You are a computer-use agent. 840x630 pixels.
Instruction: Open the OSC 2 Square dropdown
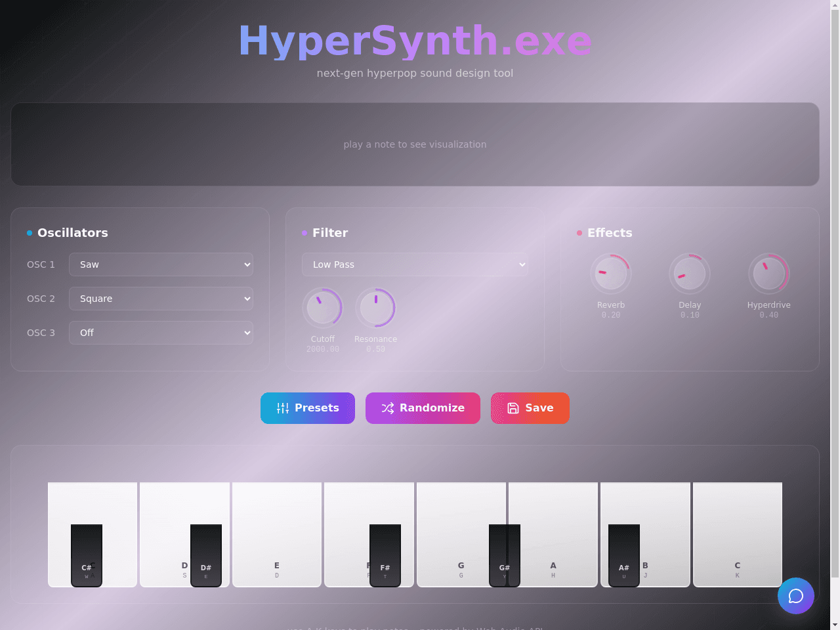[x=161, y=299]
